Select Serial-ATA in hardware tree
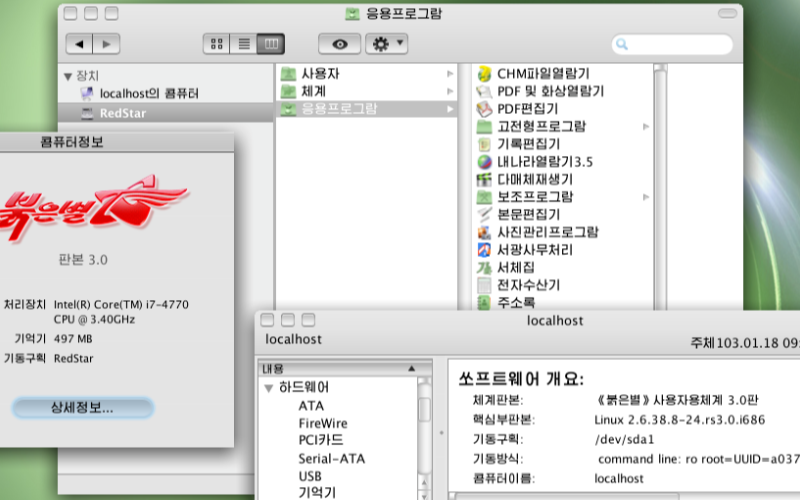800x500 pixels. [332, 459]
